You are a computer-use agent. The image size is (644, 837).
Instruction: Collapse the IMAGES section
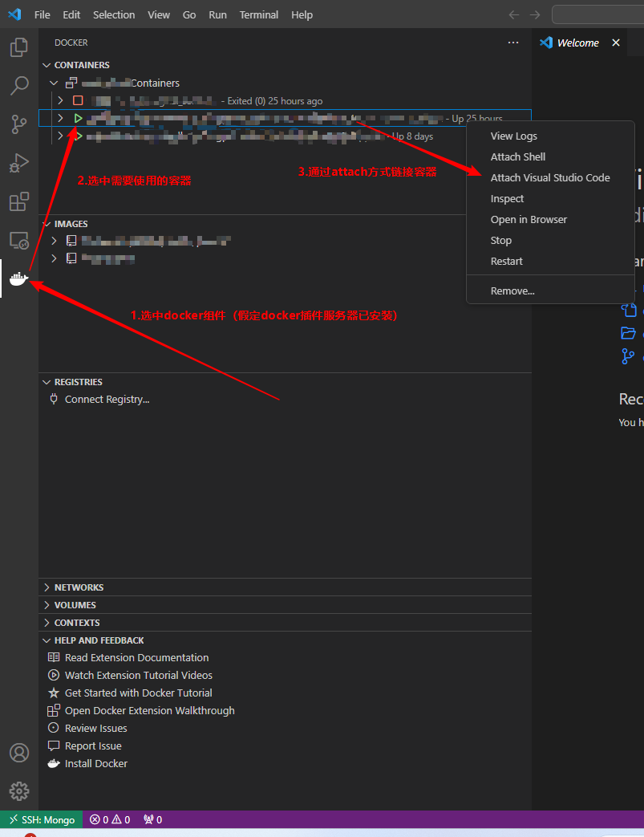(x=47, y=224)
